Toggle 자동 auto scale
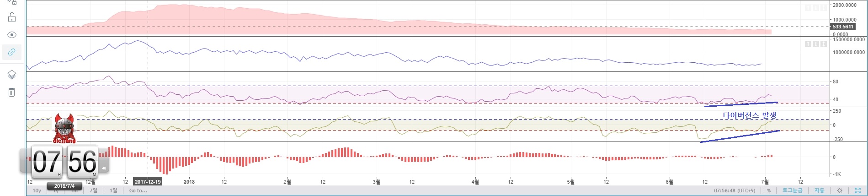868x196 pixels. click(819, 191)
